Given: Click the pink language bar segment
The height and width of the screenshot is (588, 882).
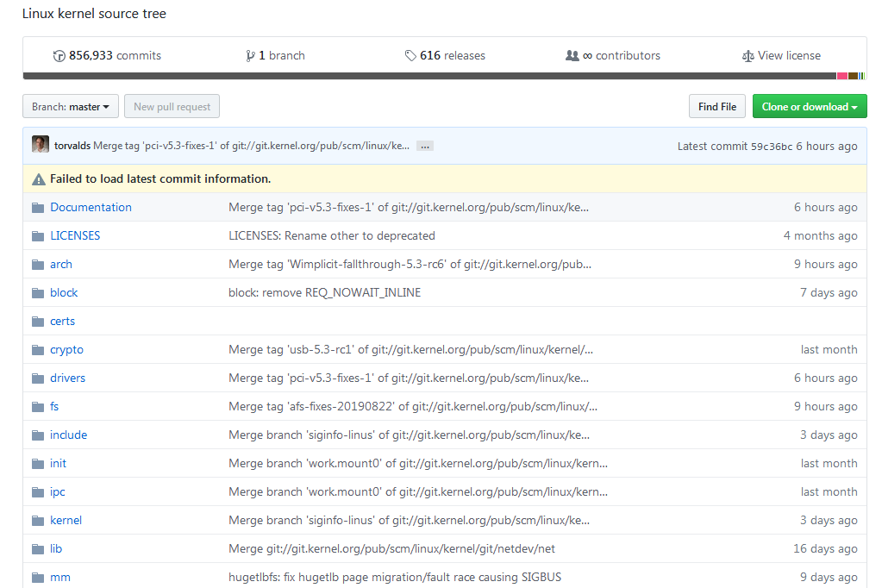Looking at the screenshot, I should 842,76.
